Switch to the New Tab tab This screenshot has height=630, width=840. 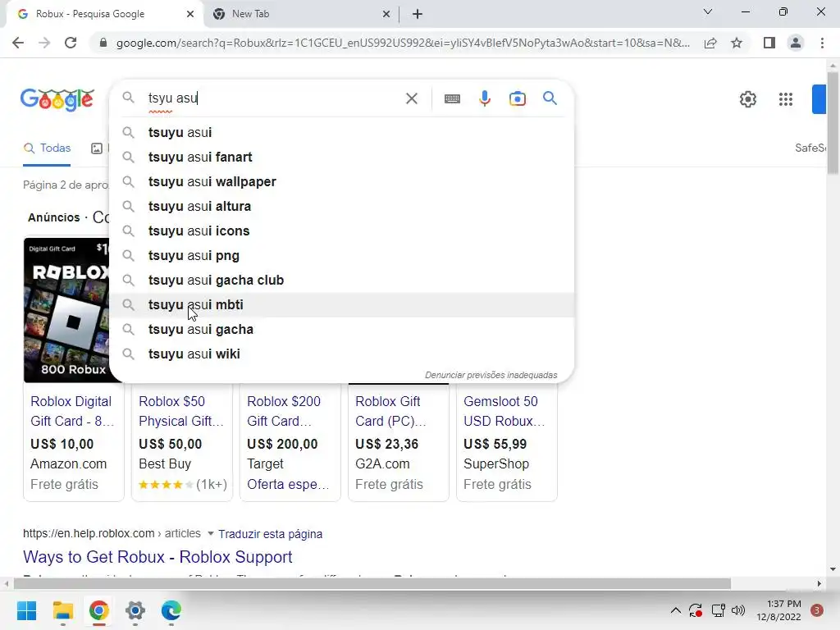301,14
